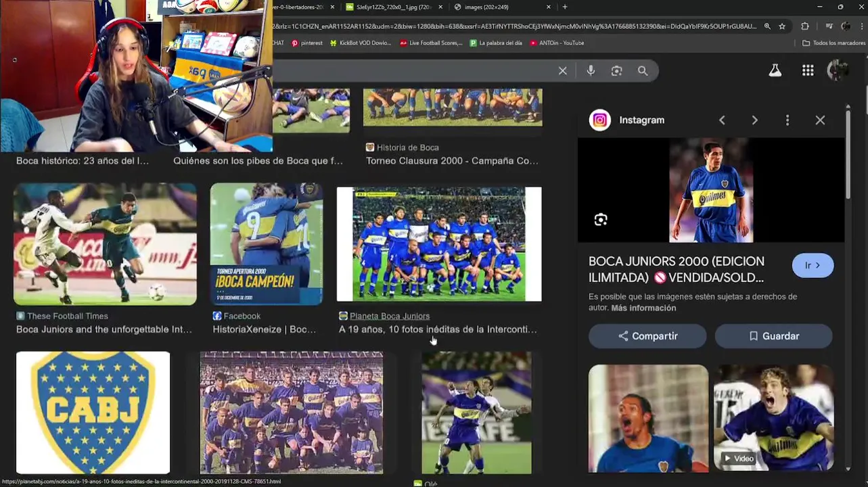Show previous image in preview panel
Screen dimensions: 868x487
click(x=722, y=120)
